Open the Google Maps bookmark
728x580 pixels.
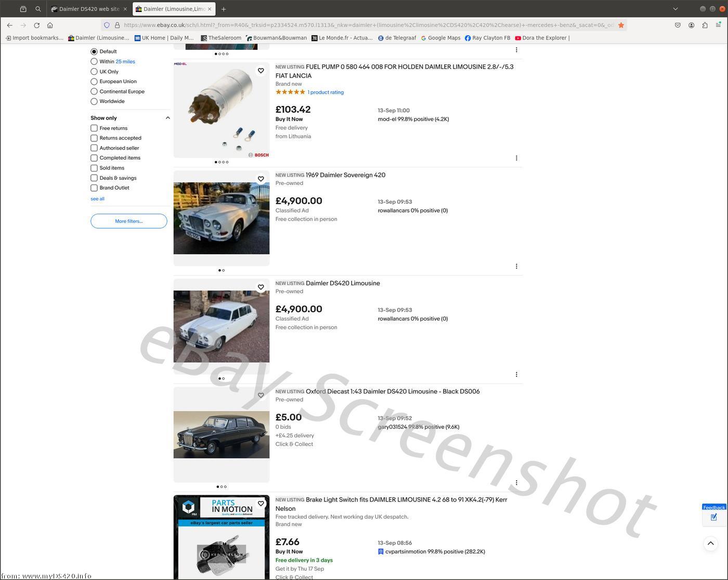pyautogui.click(x=440, y=38)
